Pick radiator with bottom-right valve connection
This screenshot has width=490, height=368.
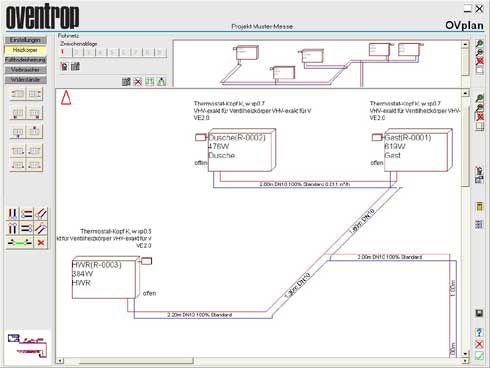point(35,113)
